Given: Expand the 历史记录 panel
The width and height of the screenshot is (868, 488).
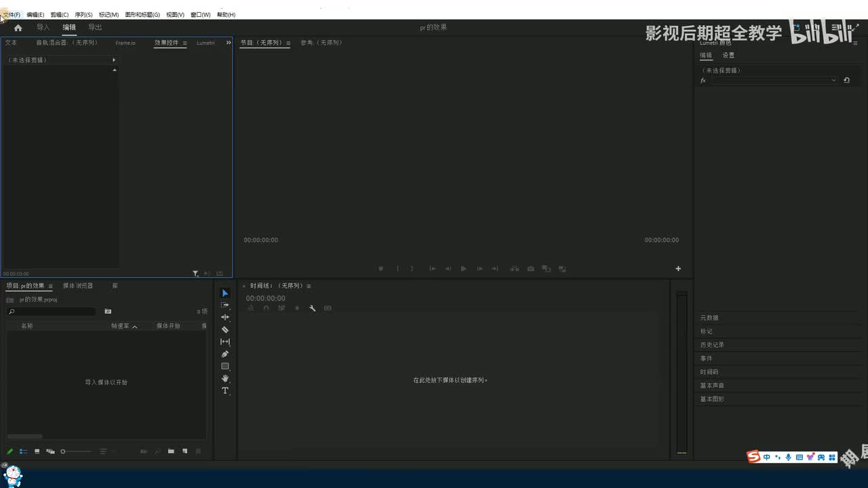Looking at the screenshot, I should [x=712, y=345].
